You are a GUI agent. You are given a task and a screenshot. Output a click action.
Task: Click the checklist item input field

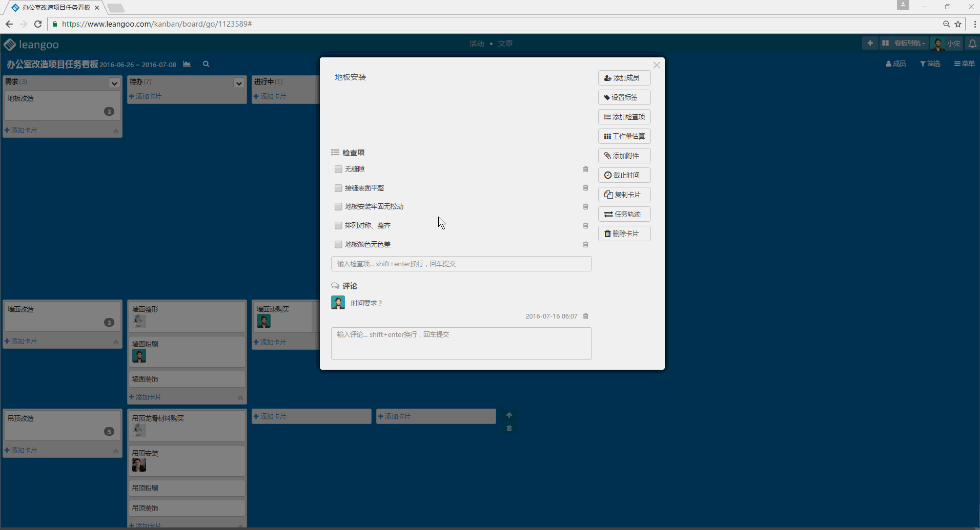pyautogui.click(x=461, y=264)
